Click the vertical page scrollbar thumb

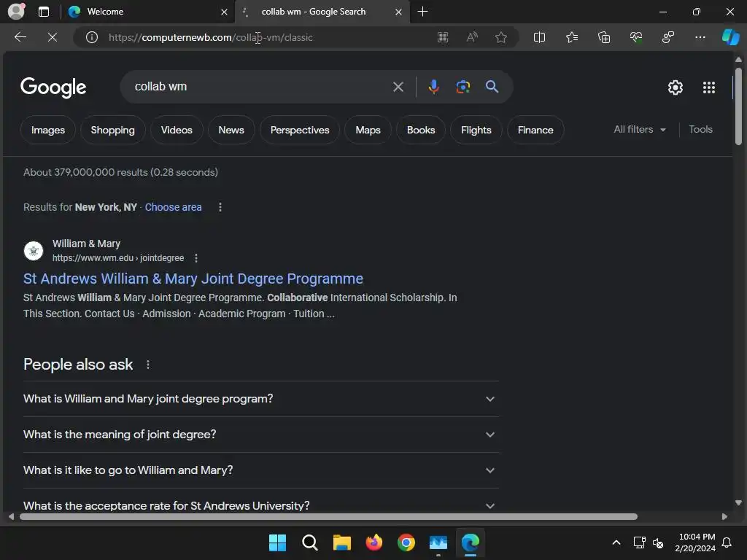(x=738, y=106)
